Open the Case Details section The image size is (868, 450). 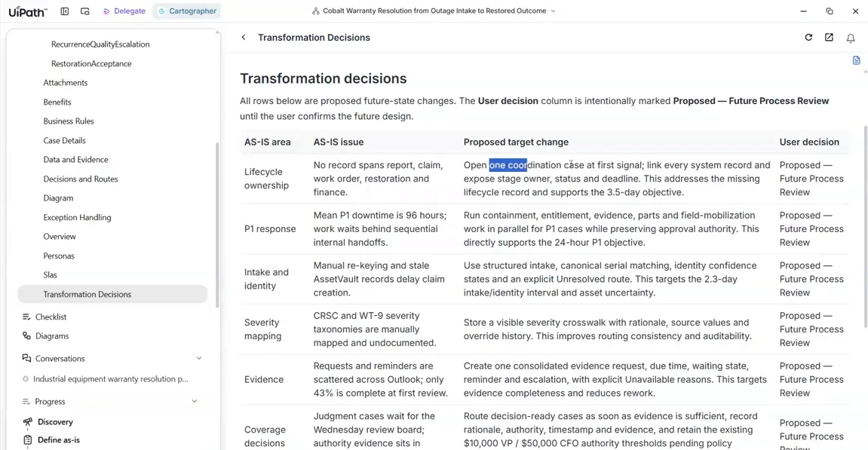click(64, 141)
